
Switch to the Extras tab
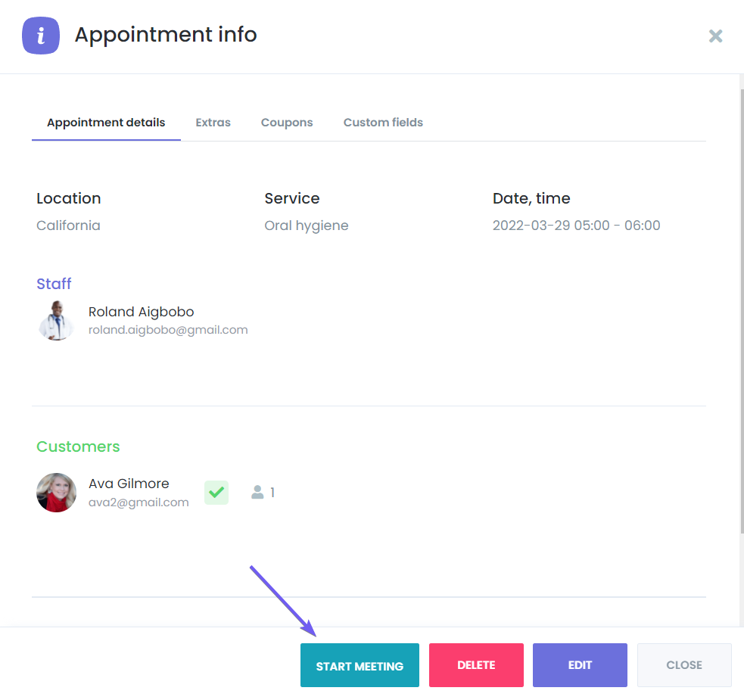pos(213,122)
